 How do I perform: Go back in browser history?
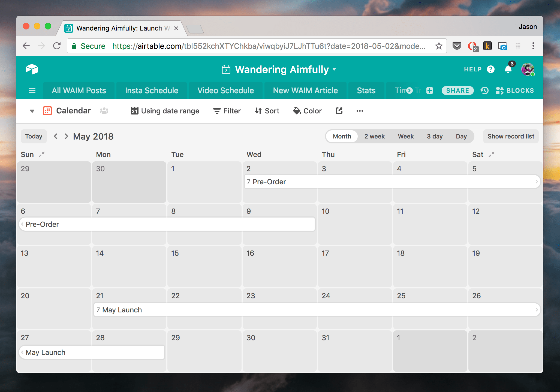[x=26, y=46]
